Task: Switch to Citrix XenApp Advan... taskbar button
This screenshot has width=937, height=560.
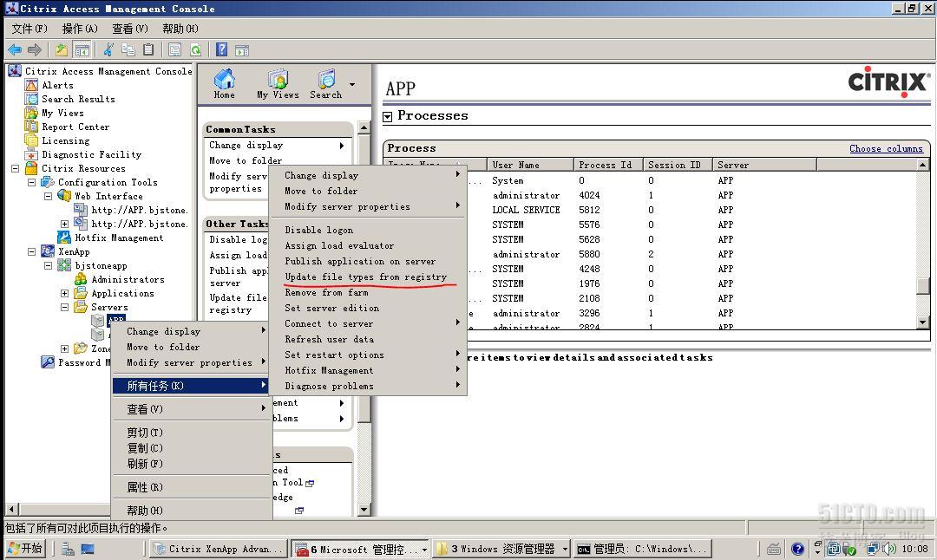Action: click(220, 549)
